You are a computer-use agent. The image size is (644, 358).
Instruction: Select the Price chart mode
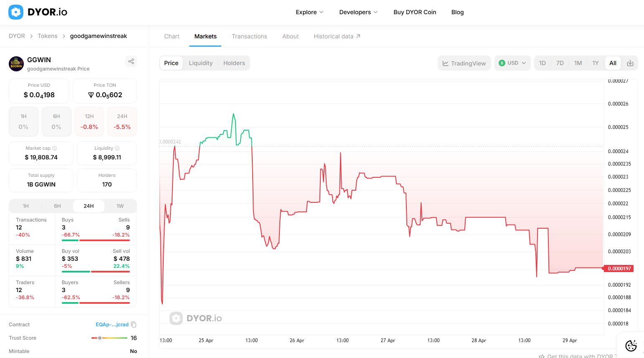click(171, 63)
